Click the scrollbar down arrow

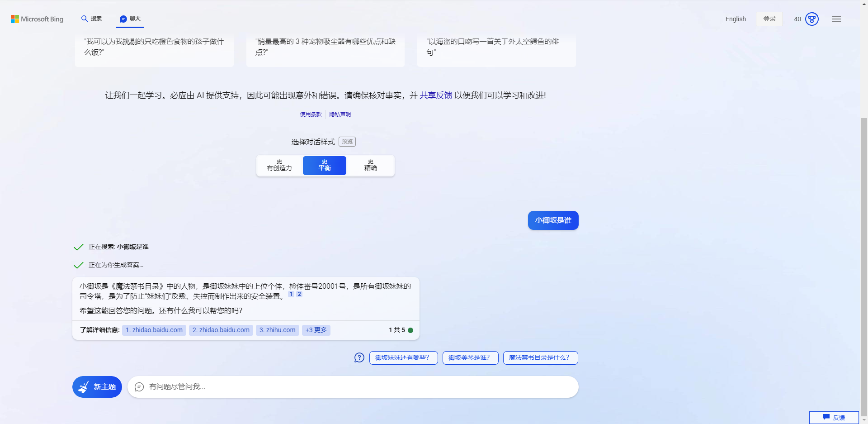864,420
